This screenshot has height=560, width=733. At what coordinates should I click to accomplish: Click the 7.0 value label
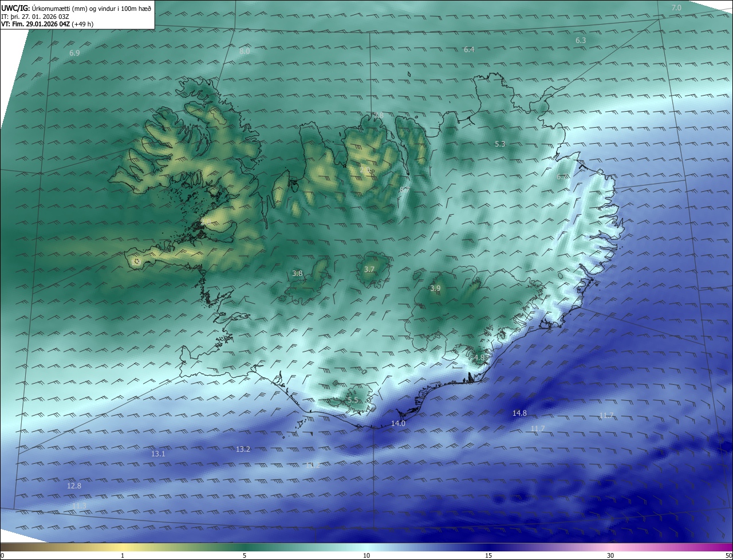[676, 7]
